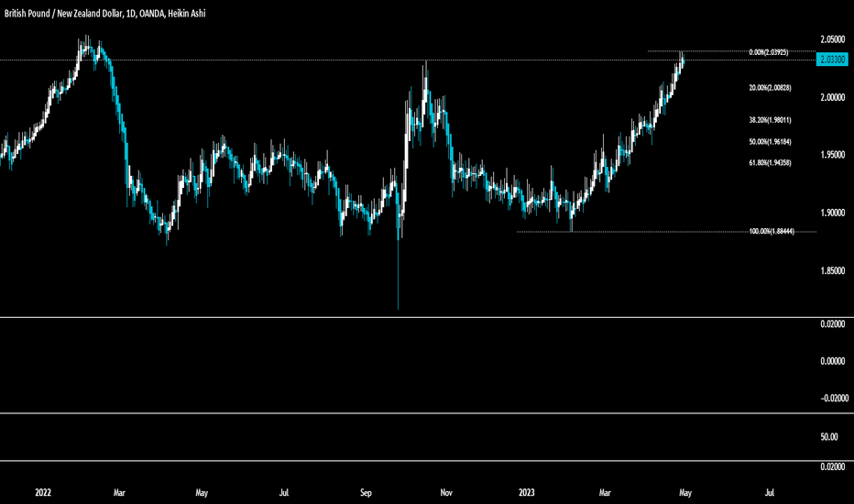Select the 0.00%(2.03925) Fibonacci level label

[769, 52]
